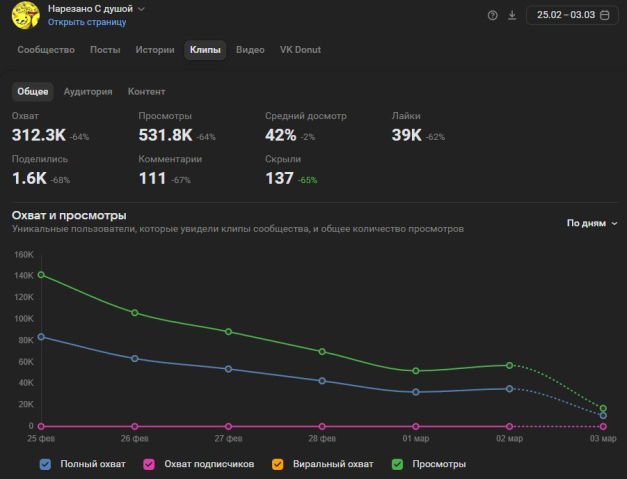Viewport: 627px width, 479px height.
Task: Click the community avatar image
Action: 25,14
